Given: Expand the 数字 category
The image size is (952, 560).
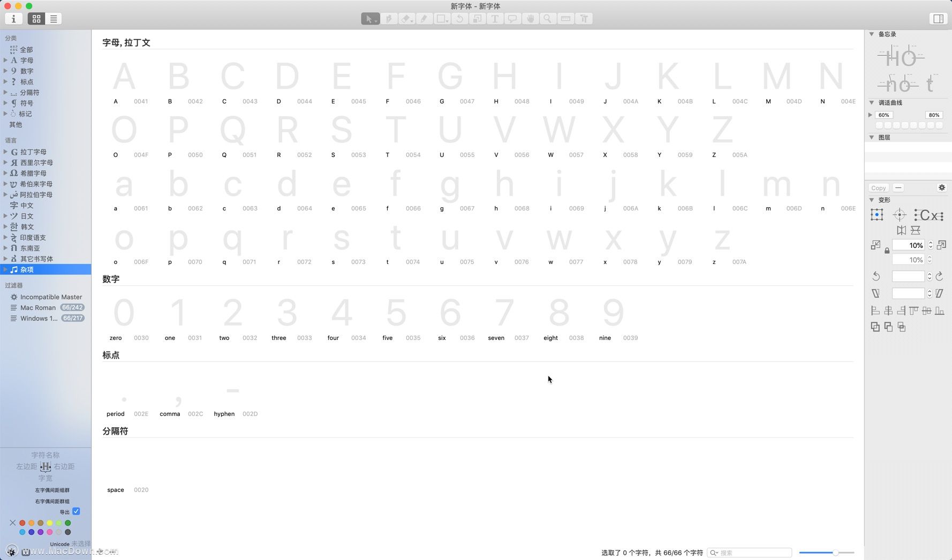Looking at the screenshot, I should 5,71.
